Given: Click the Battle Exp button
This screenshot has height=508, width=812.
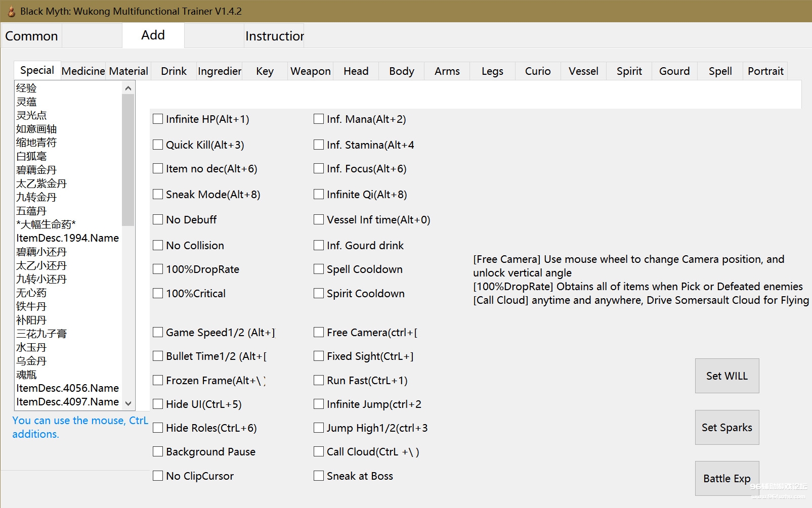Looking at the screenshot, I should (726, 479).
